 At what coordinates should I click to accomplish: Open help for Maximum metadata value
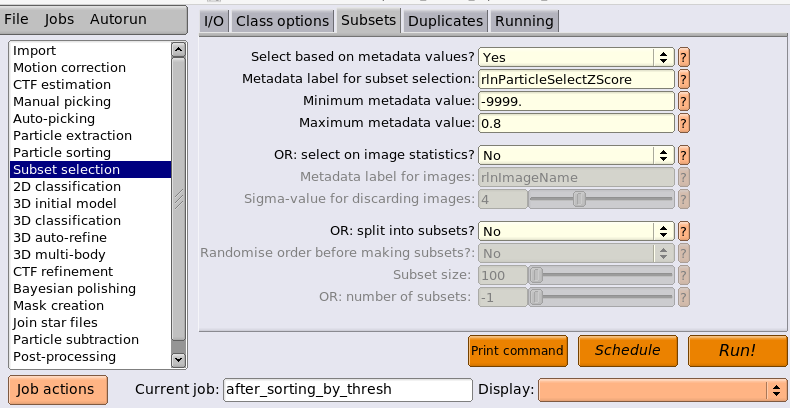click(683, 123)
